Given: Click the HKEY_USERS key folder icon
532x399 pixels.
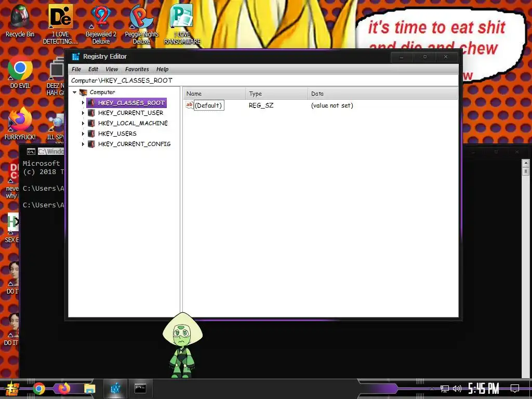Looking at the screenshot, I should point(91,134).
